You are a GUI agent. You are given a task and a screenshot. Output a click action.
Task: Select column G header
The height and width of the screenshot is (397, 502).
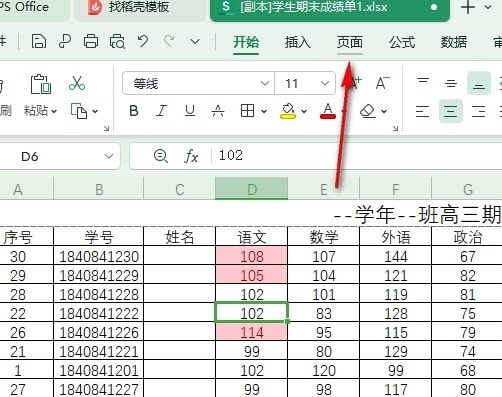[x=467, y=189]
